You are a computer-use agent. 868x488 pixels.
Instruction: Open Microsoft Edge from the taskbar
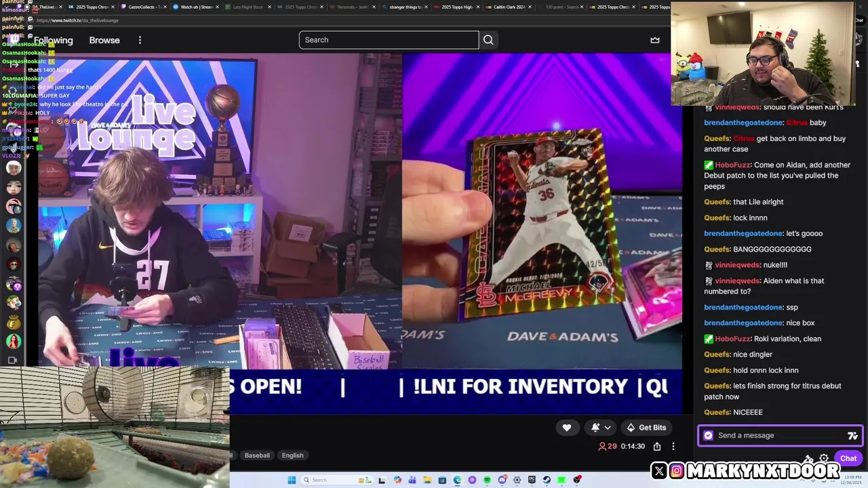click(x=457, y=480)
